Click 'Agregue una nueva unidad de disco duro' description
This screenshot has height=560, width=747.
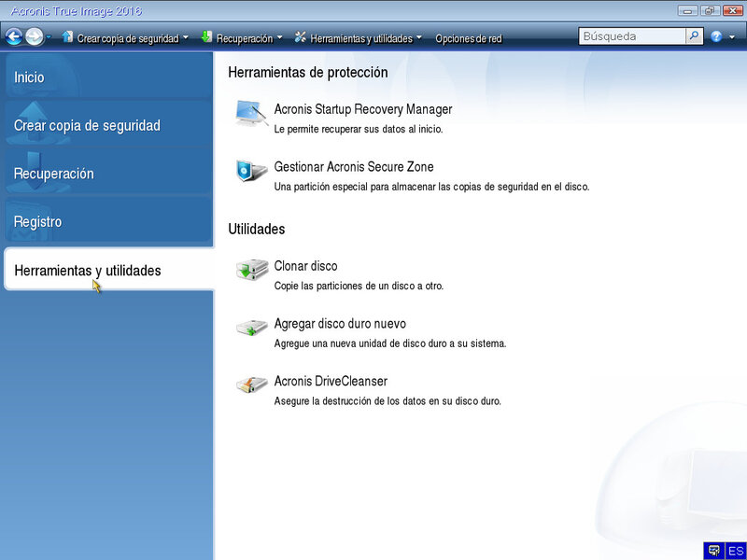pos(390,343)
